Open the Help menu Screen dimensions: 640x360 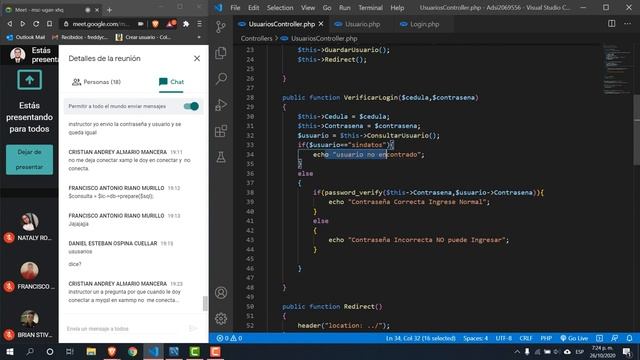pos(397,8)
